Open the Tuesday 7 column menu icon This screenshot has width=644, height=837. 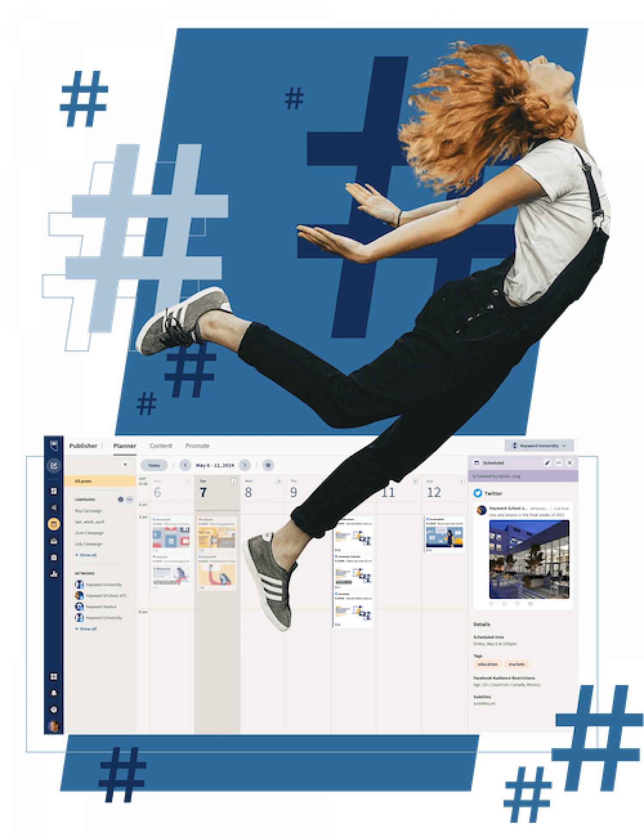(x=234, y=482)
